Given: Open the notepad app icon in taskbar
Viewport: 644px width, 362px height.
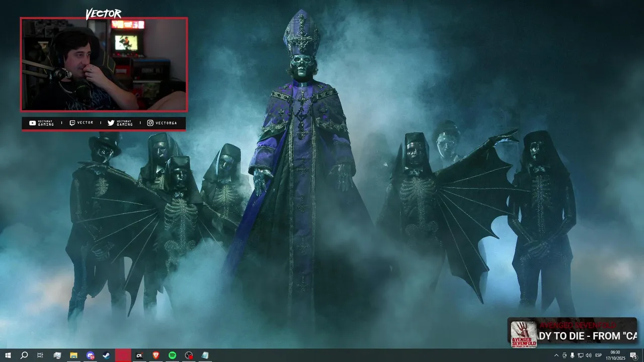Looking at the screenshot, I should (x=205, y=355).
